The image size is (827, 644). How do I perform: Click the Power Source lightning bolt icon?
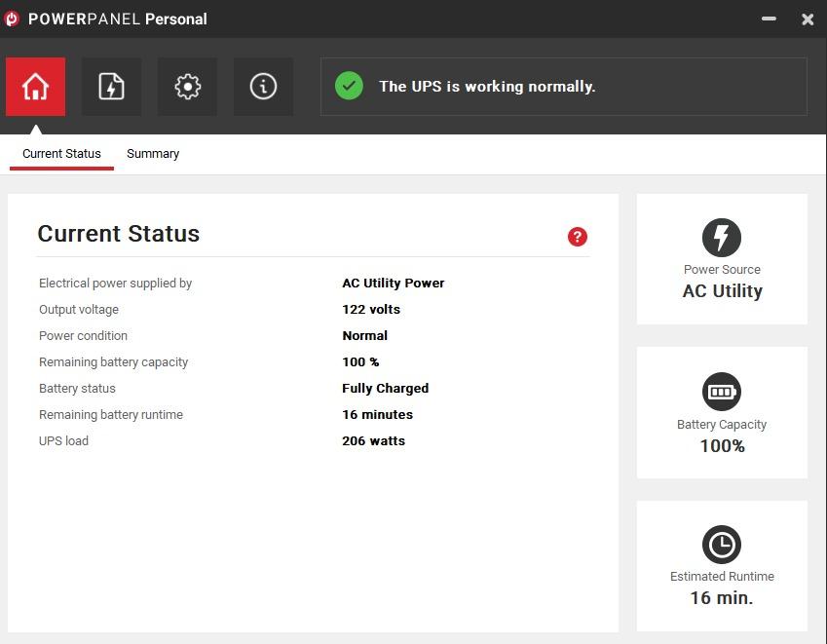coord(722,238)
